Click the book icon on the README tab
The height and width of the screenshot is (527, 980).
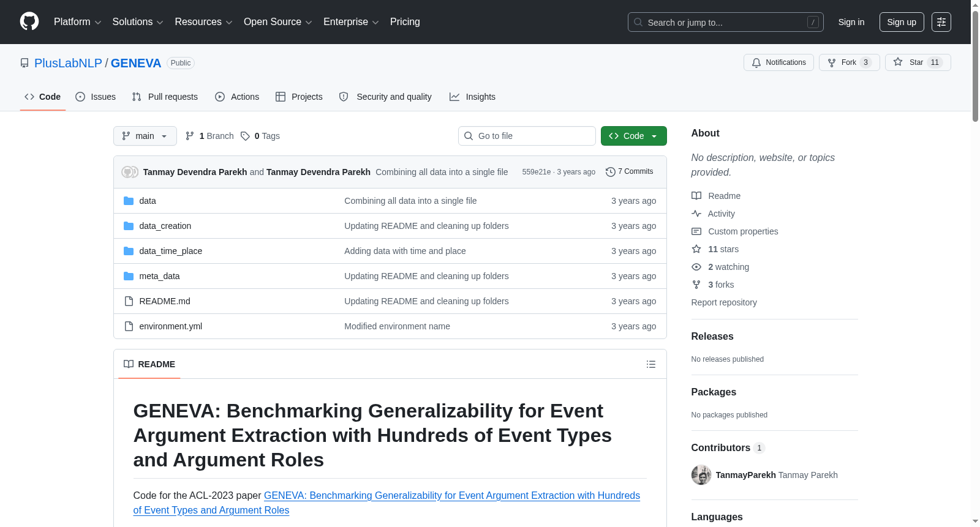pyautogui.click(x=129, y=364)
